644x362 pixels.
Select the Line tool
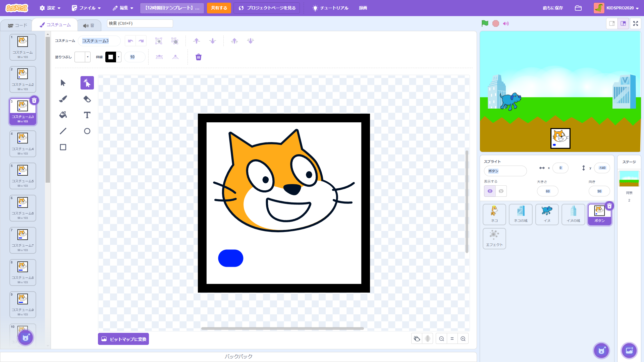click(63, 131)
